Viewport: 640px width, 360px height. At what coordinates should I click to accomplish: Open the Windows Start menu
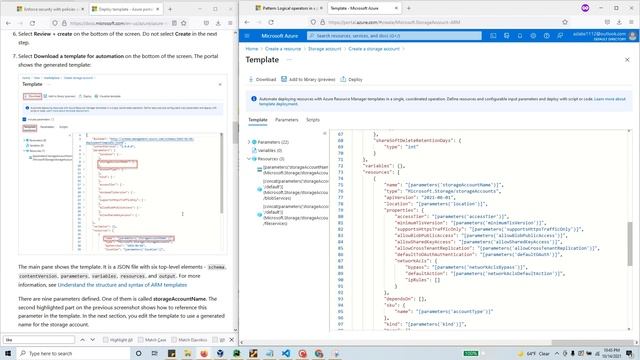pos(8,353)
